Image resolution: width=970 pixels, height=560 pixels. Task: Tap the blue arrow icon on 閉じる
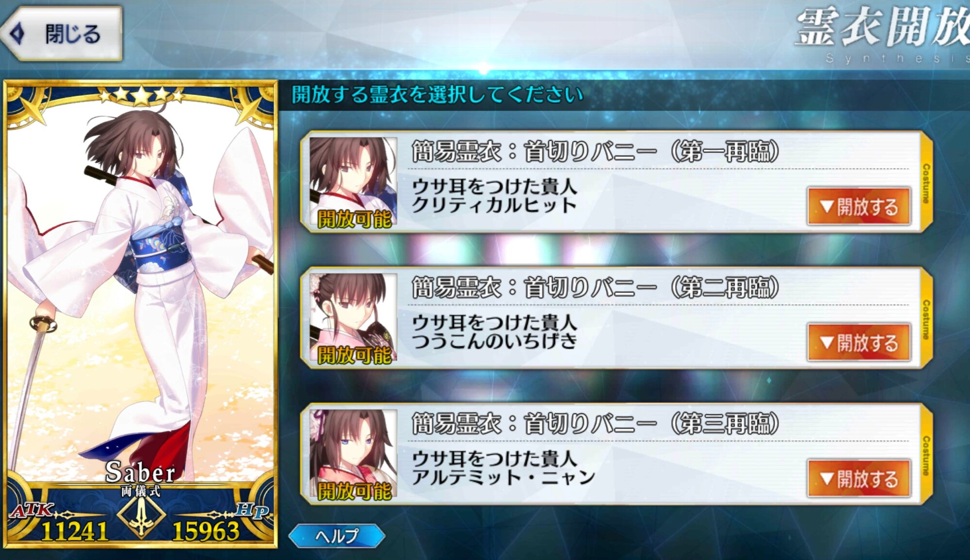tap(18, 34)
